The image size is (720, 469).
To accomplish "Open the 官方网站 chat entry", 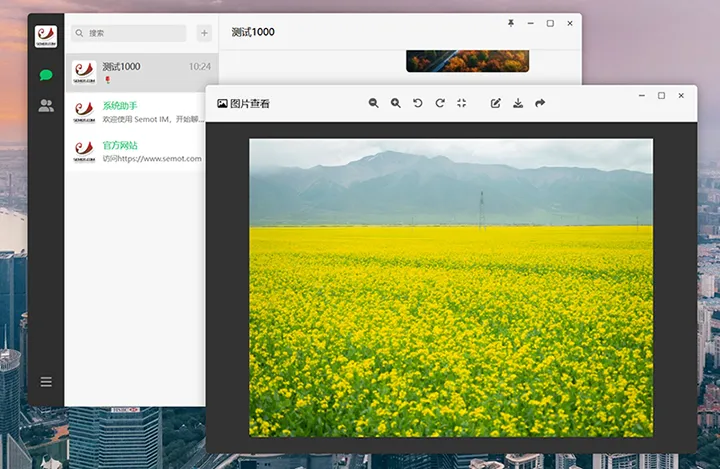I will pyautogui.click(x=141, y=151).
